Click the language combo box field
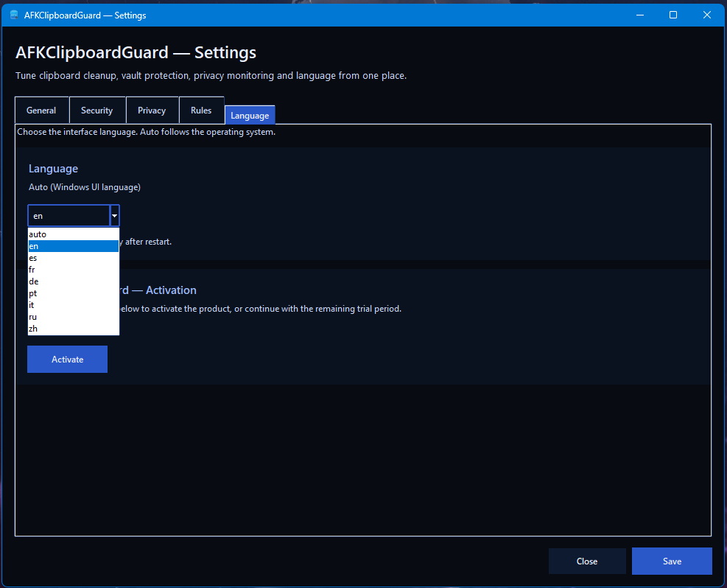 coord(69,216)
